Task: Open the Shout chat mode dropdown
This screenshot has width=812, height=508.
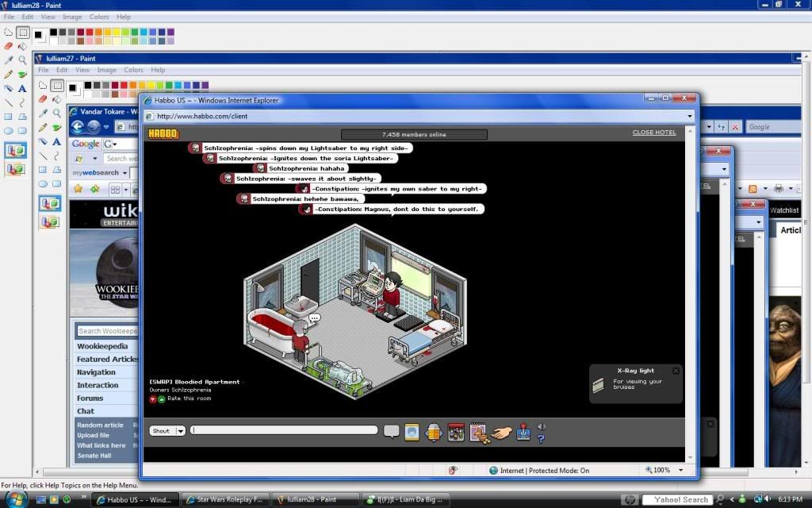Action: (181, 431)
